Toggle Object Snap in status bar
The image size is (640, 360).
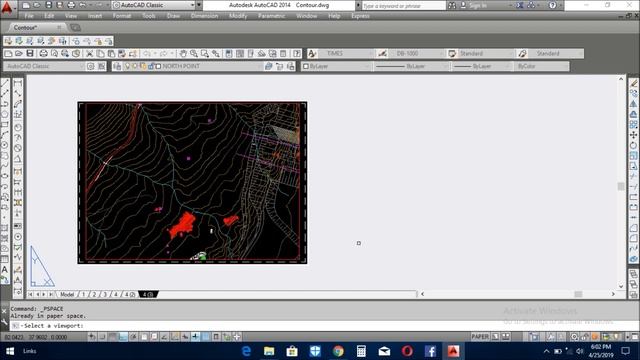pos(144,337)
